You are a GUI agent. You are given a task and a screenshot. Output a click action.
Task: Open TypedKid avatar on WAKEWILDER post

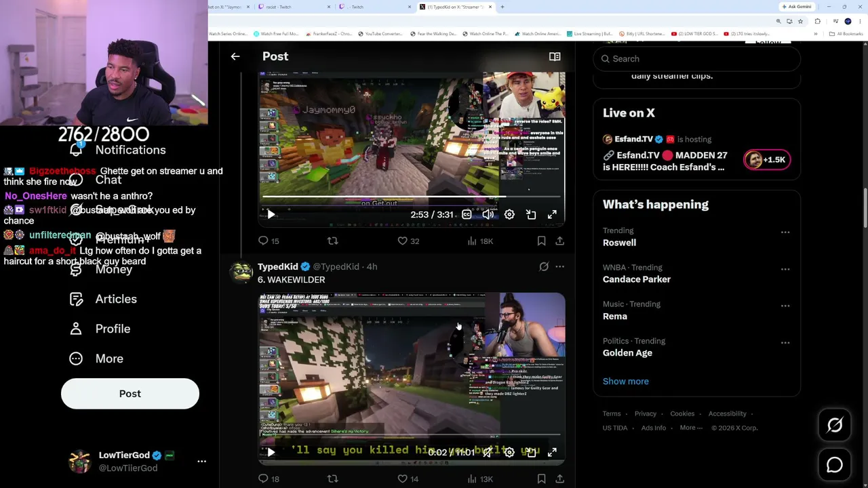(241, 271)
